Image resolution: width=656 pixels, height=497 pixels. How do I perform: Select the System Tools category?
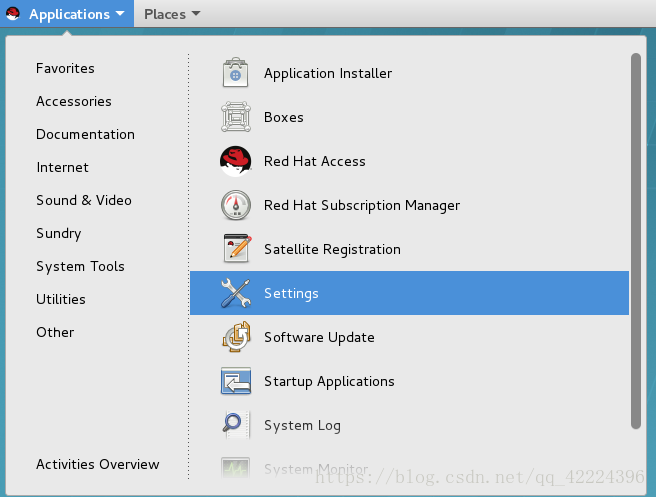80,267
